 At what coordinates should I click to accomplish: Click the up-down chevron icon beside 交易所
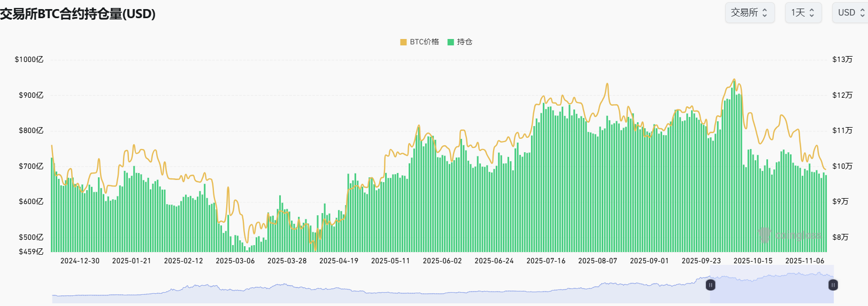pos(765,13)
